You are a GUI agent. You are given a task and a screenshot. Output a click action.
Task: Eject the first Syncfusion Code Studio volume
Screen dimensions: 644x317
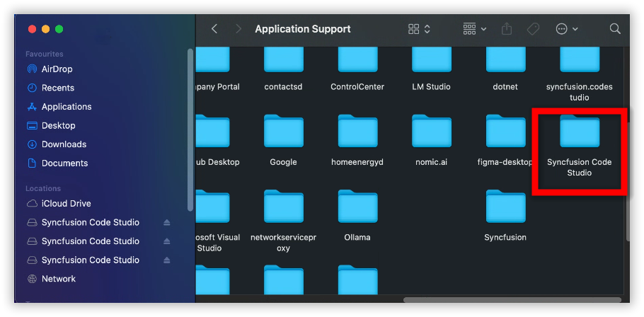pos(167,222)
